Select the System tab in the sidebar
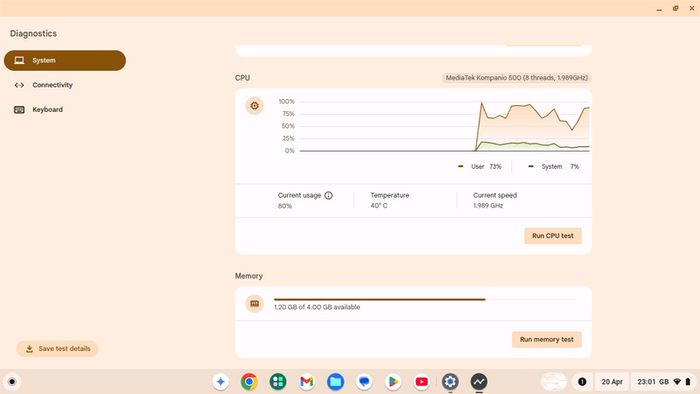Screen dimensions: 700x394 (x=65, y=60)
